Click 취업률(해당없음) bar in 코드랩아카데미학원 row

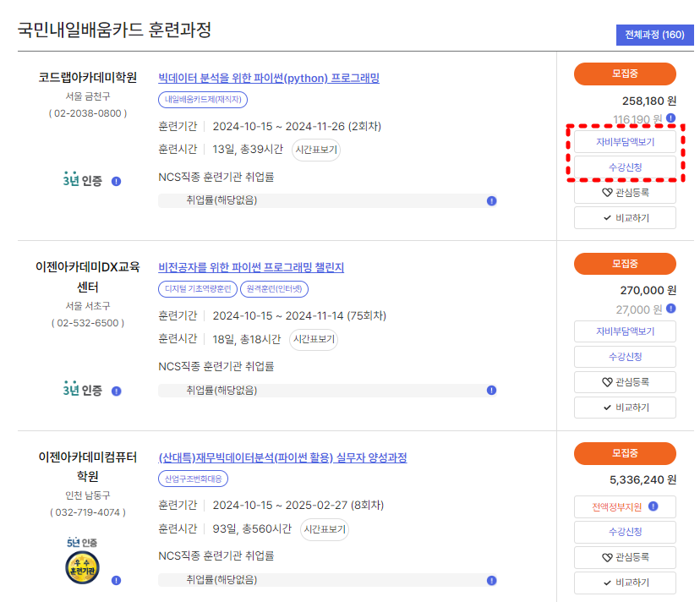click(328, 200)
